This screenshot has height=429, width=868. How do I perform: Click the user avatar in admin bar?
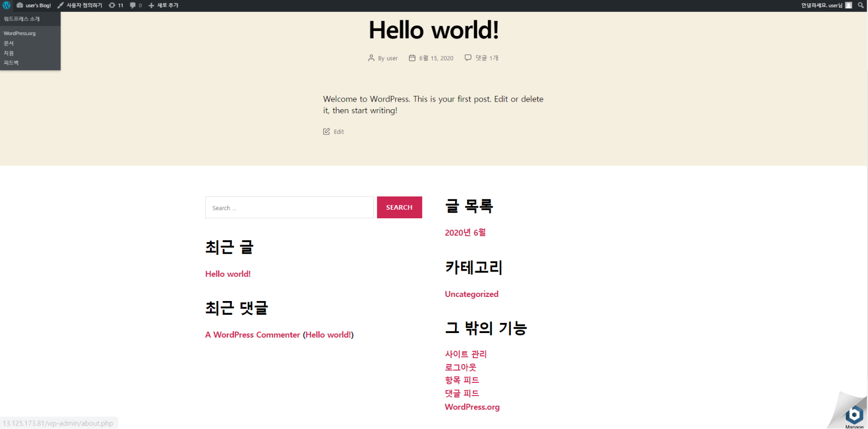tap(848, 5)
